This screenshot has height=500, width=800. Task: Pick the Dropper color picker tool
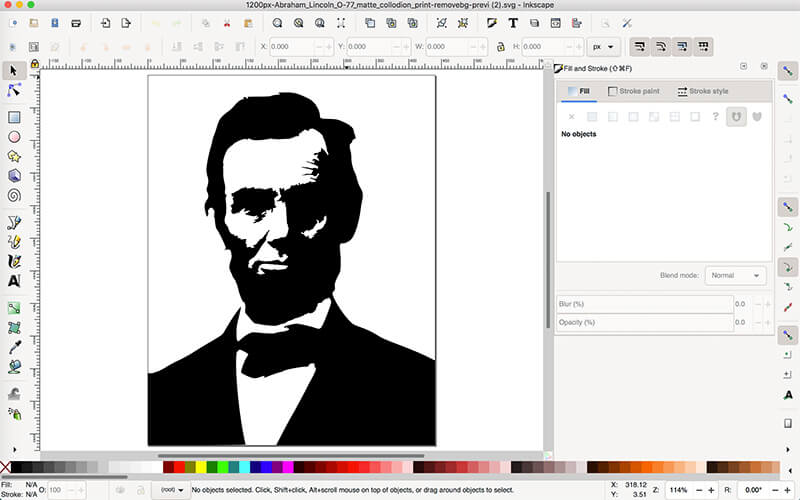[x=14, y=347]
